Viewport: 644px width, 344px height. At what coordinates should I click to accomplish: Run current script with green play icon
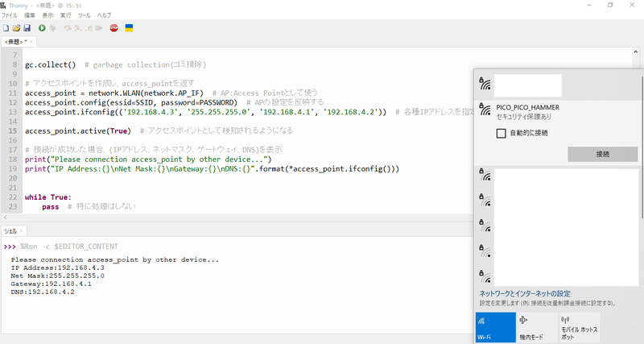(x=42, y=27)
